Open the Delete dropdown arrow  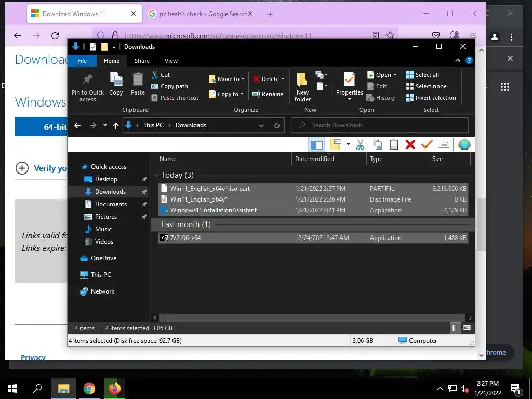point(283,79)
